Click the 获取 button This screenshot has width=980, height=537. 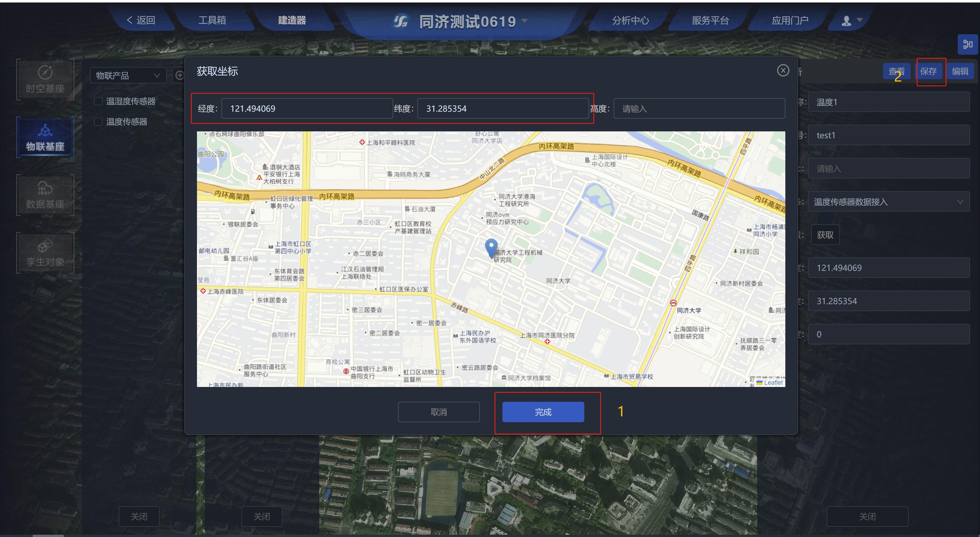click(x=825, y=234)
